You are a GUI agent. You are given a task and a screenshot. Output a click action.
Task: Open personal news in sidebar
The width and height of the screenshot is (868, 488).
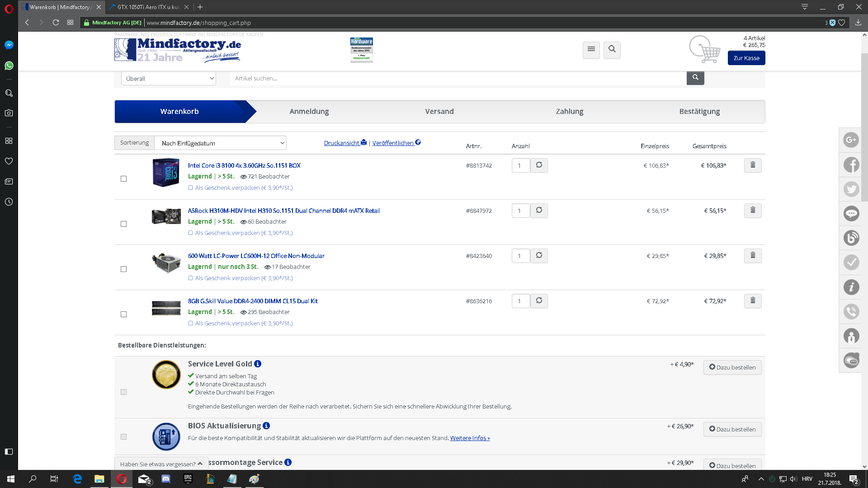[9, 181]
